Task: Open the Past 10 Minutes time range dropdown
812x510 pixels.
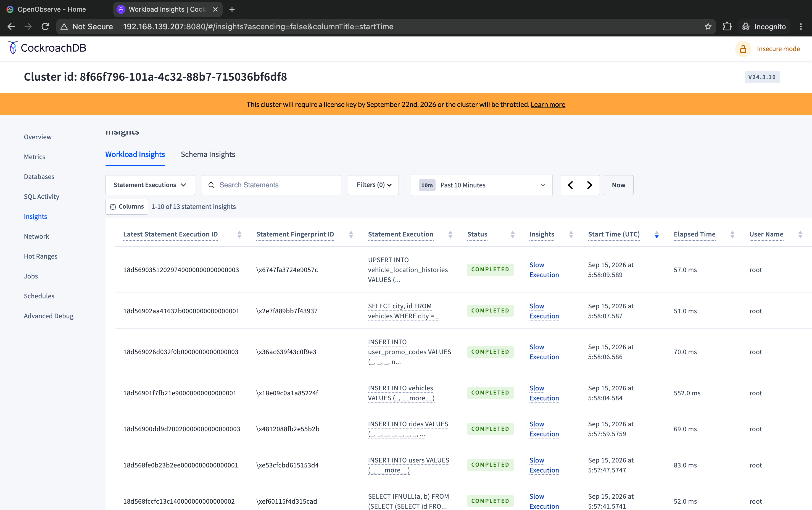Action: point(481,185)
